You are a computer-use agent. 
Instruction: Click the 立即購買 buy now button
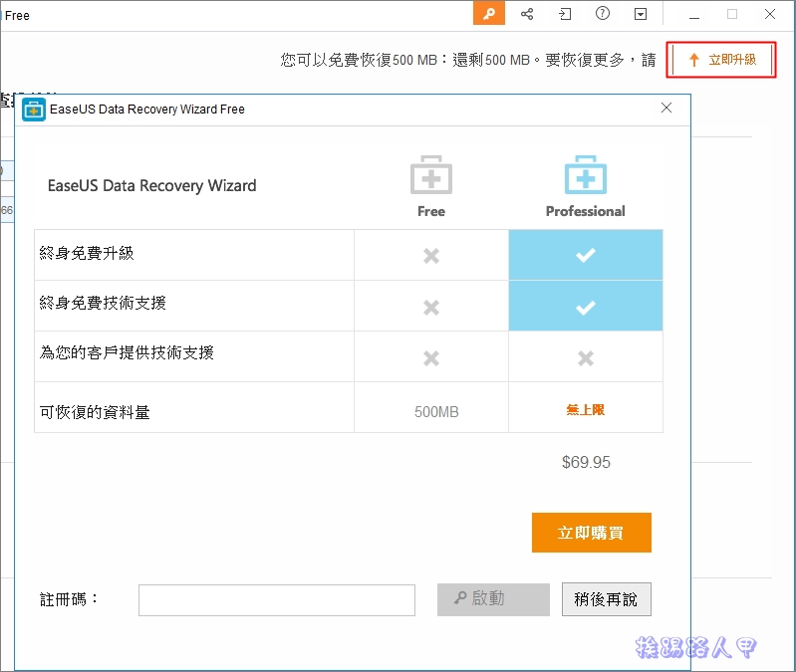pos(592,533)
